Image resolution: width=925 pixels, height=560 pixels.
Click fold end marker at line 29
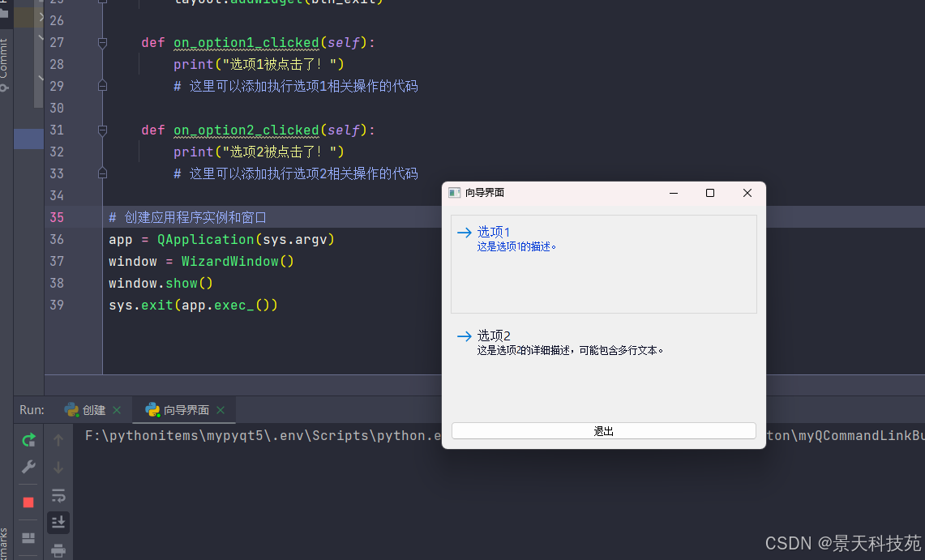pos(102,86)
